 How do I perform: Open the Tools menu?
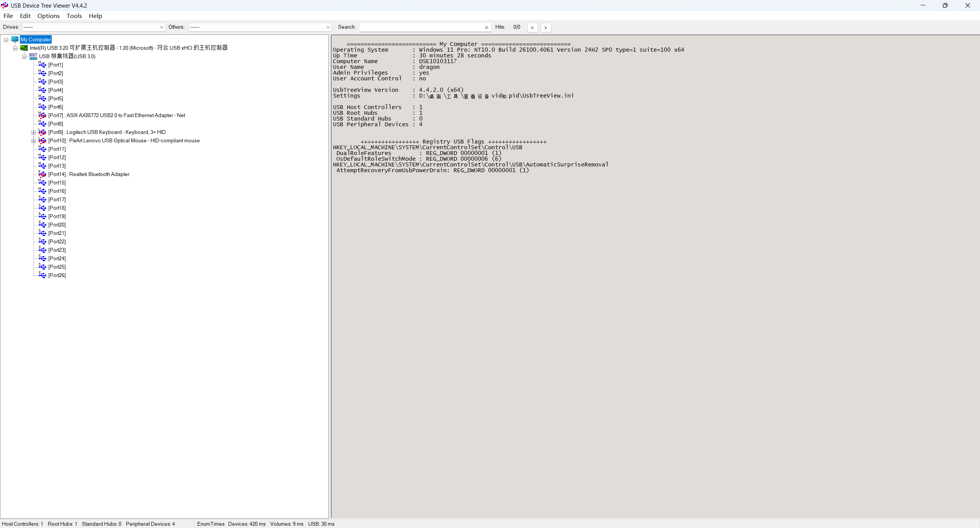pos(74,16)
